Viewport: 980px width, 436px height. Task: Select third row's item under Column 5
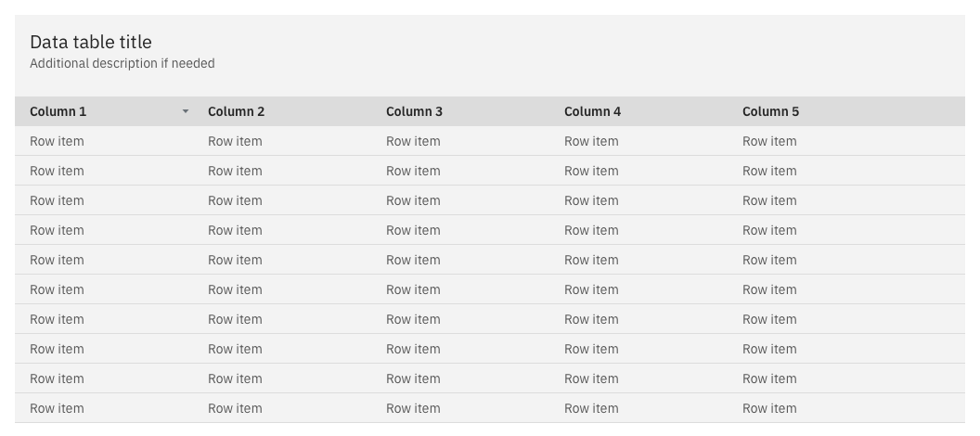click(x=769, y=200)
